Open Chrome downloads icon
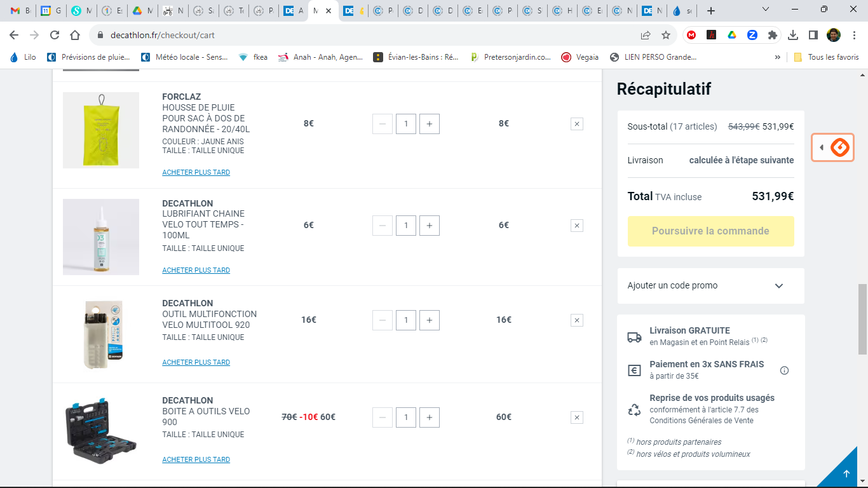868x488 pixels. 792,35
